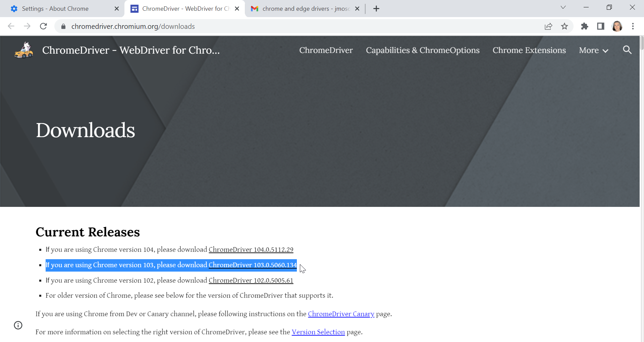
Task: Open ChromeDriver 102.0.5005.61 download link
Action: pyautogui.click(x=251, y=280)
